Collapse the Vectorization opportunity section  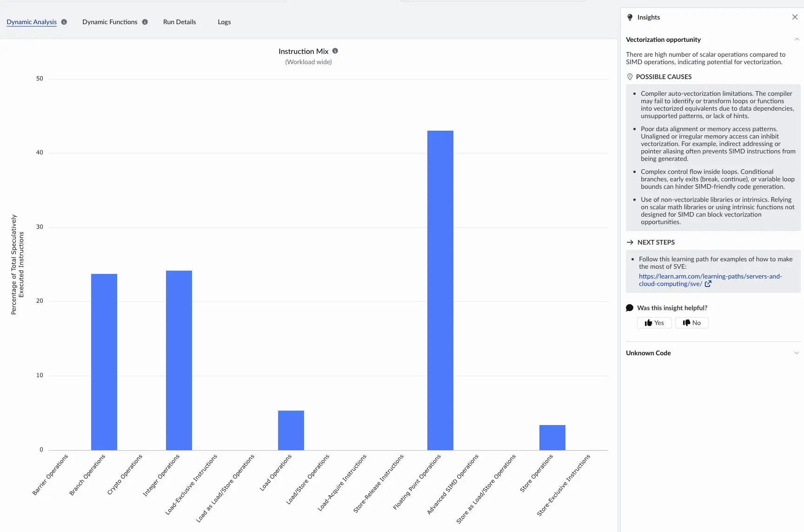pyautogui.click(x=797, y=40)
